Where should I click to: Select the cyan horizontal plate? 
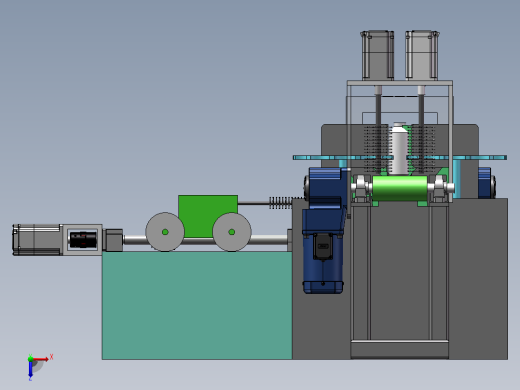tap(400, 157)
